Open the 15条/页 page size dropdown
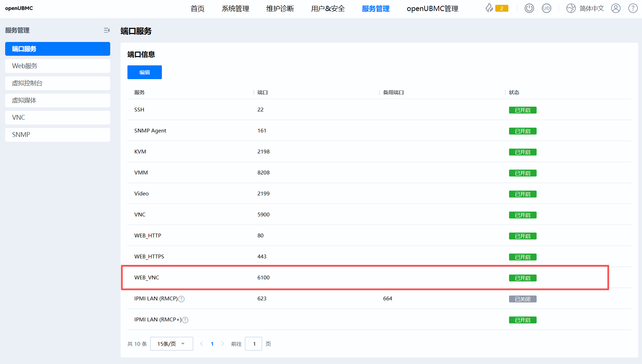Viewport: 642px width, 364px height. tap(171, 344)
